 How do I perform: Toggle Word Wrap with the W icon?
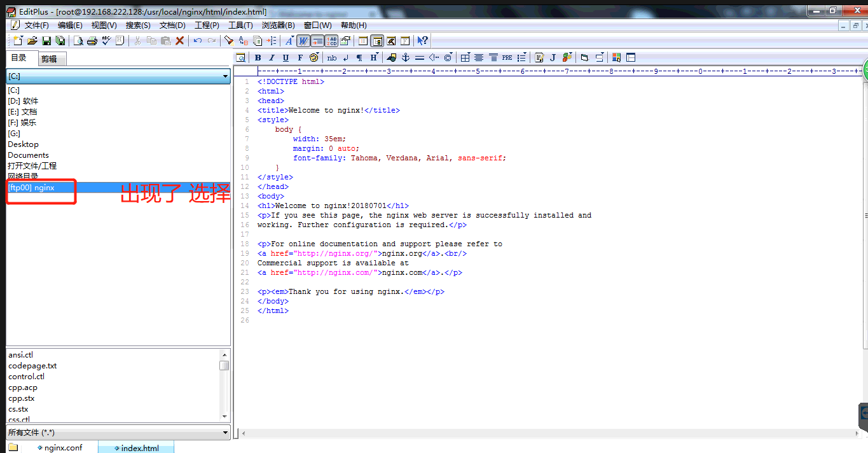[303, 41]
